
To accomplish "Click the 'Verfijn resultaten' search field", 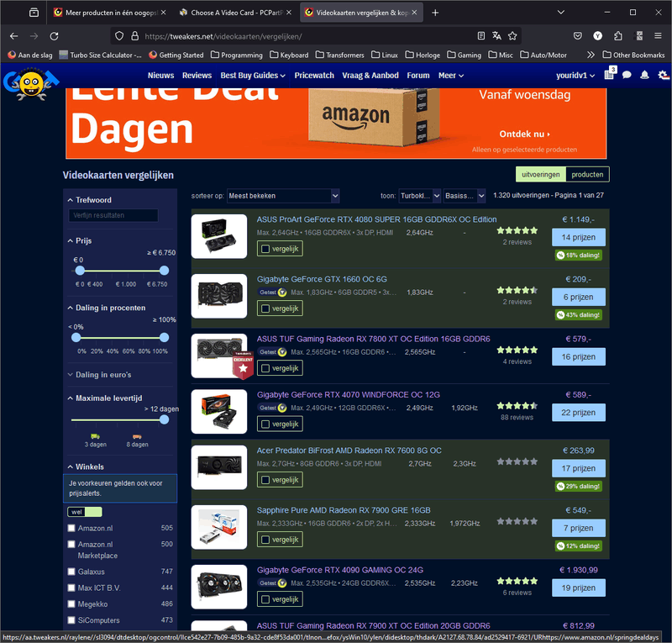I will pyautogui.click(x=113, y=215).
